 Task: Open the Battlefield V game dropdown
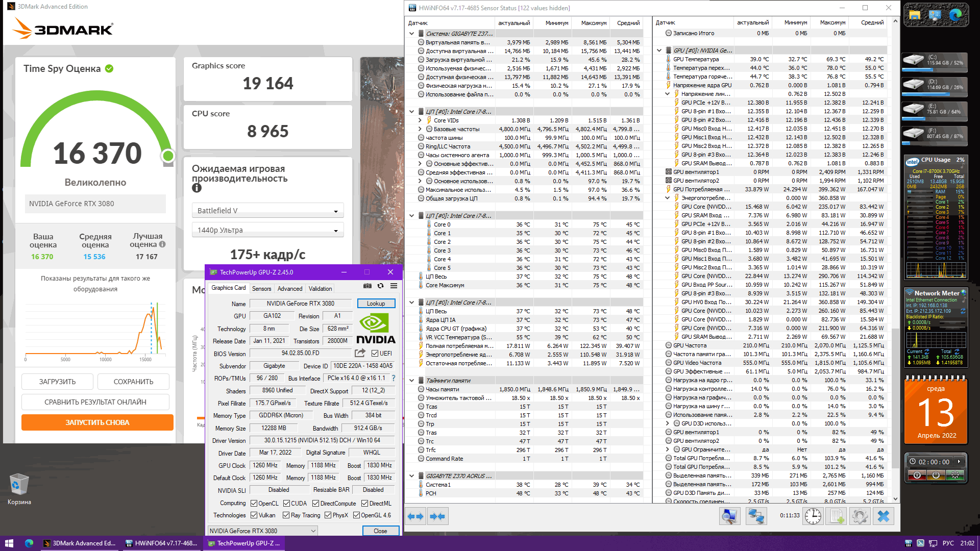click(267, 211)
